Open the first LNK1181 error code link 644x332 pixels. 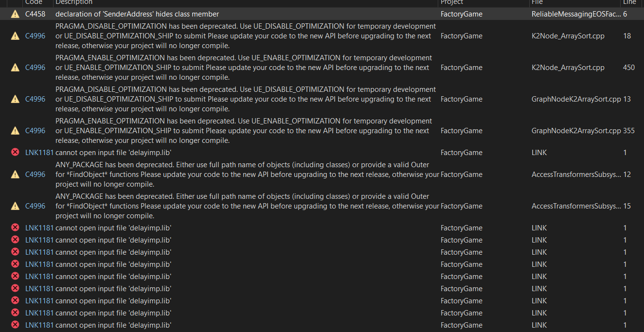point(38,152)
